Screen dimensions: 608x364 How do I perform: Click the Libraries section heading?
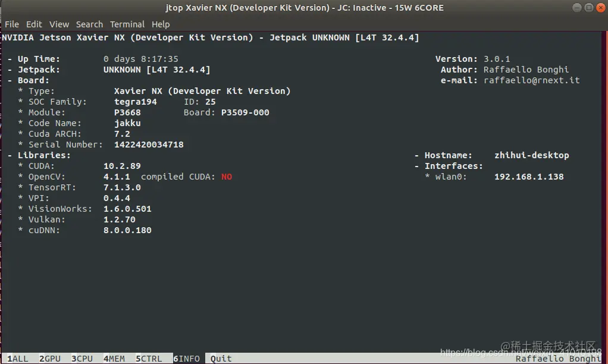coord(44,155)
